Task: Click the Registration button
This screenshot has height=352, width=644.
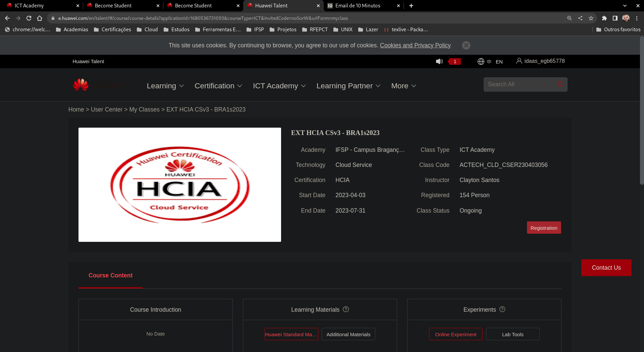Action: [544, 227]
